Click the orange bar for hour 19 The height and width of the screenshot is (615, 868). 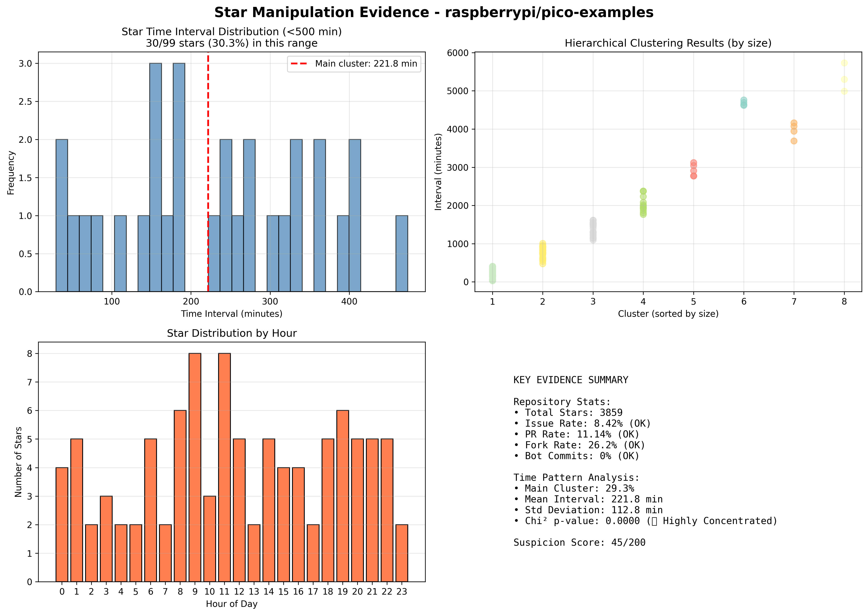tap(343, 496)
